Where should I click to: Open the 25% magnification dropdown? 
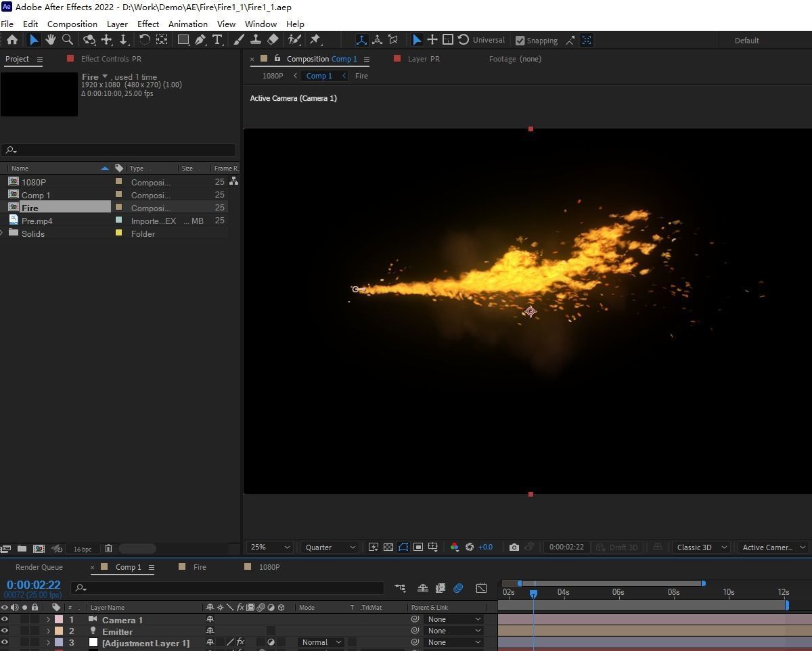(x=271, y=547)
